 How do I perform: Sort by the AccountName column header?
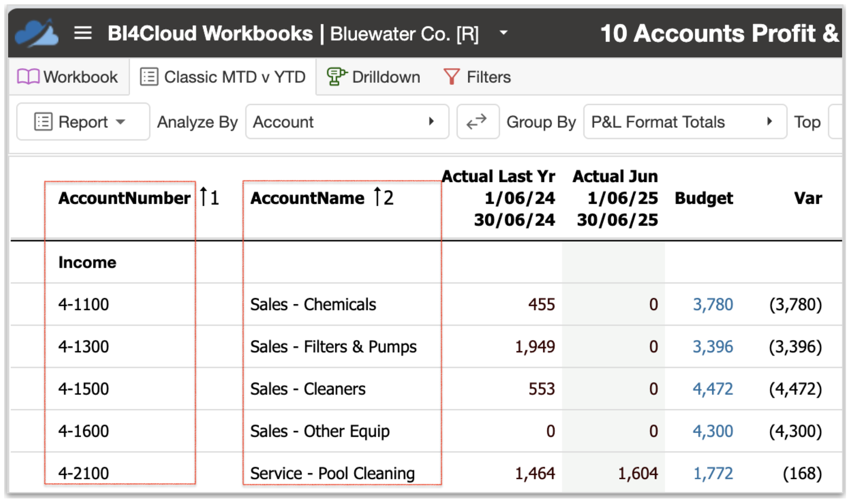(307, 198)
